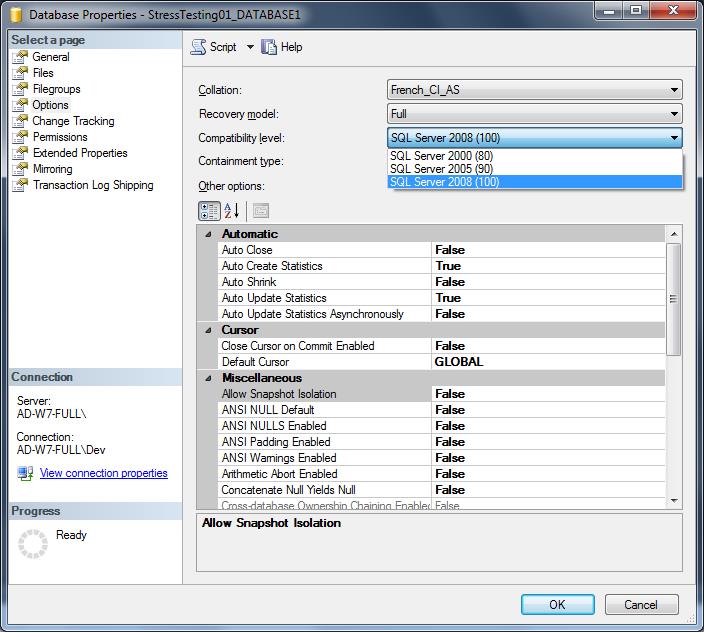704x632 pixels.
Task: Choose SQL Server 2000 (80) compatibility
Action: coord(535,156)
